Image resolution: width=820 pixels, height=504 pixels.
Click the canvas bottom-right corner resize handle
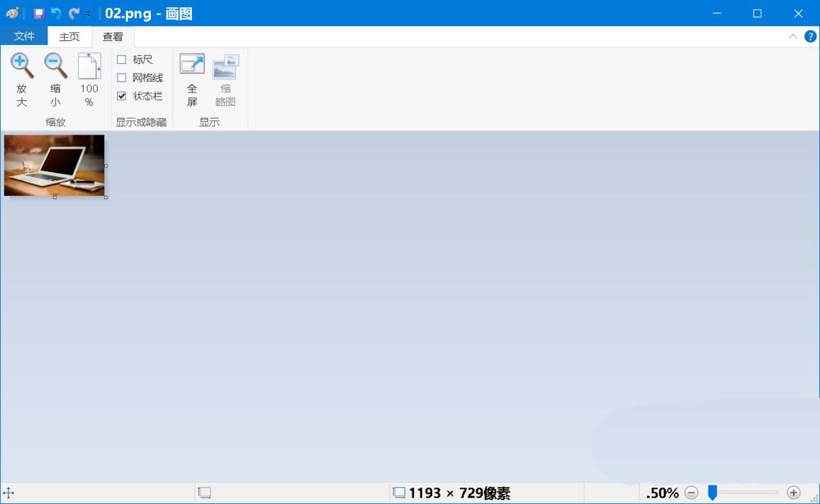106,198
